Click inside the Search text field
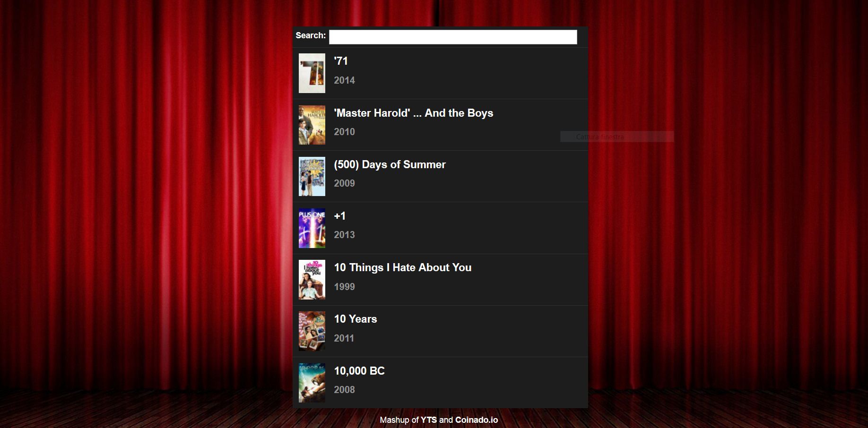 [x=452, y=36]
